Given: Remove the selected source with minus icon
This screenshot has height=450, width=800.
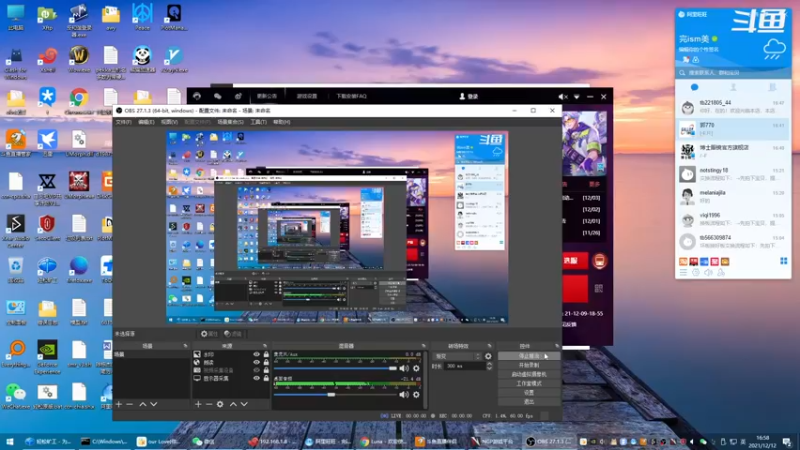Looking at the screenshot, I should point(209,404).
